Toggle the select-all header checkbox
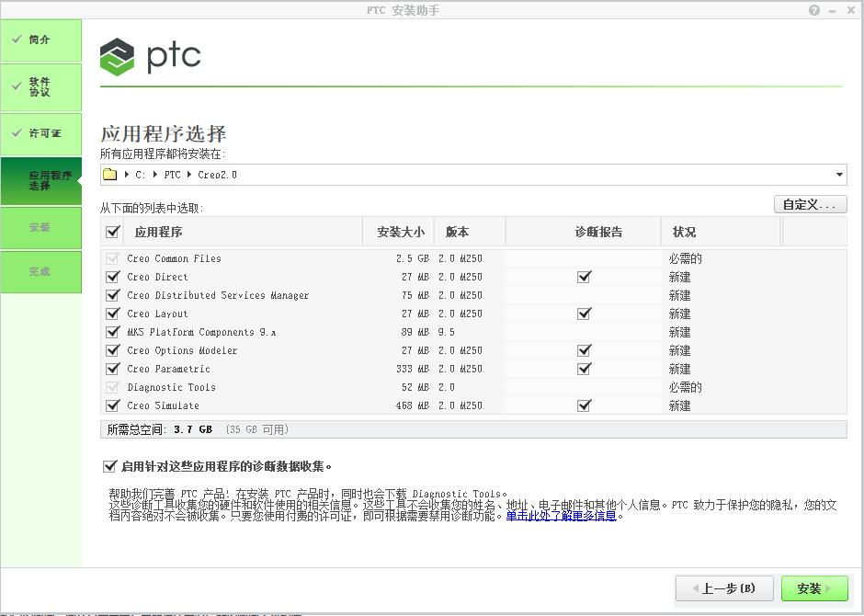Image resolution: width=864 pixels, height=616 pixels. coord(113,232)
